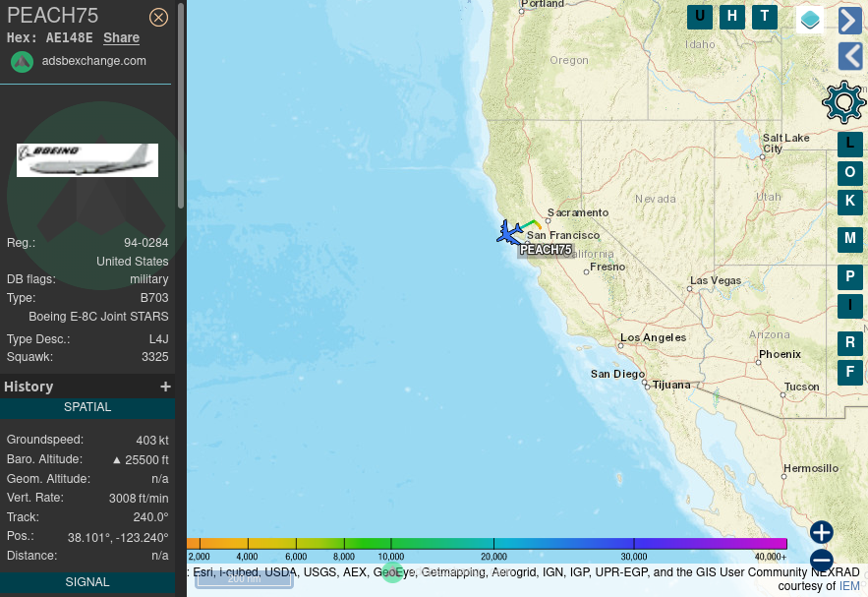
Task: Open the adsbexchange.com link
Action: coord(94,61)
